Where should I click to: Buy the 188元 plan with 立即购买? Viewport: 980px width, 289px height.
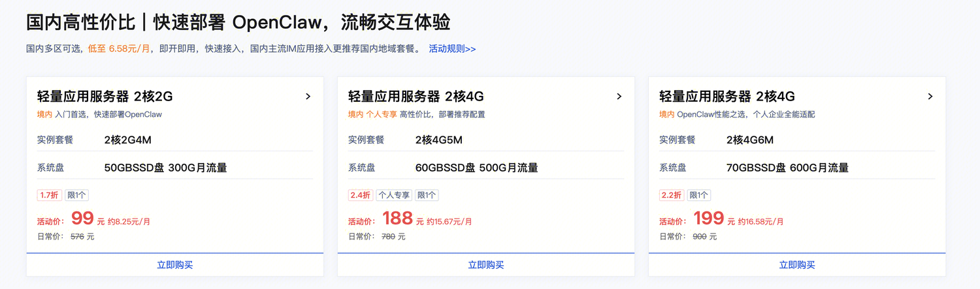(485, 265)
